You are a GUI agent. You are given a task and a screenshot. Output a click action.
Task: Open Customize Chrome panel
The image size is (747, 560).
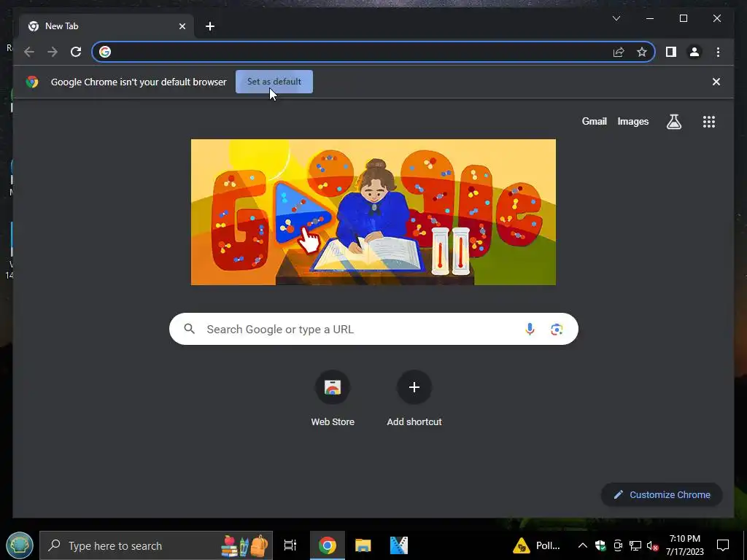click(662, 495)
